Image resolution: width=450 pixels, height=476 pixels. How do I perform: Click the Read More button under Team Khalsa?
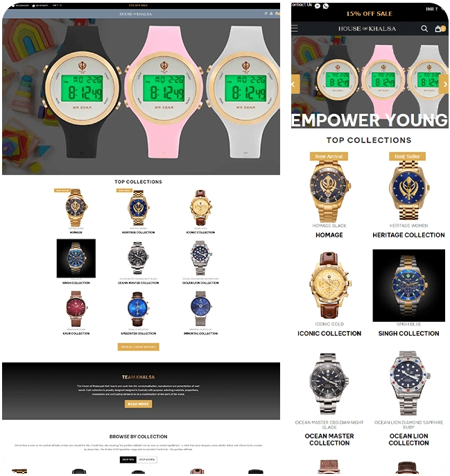pos(139,404)
